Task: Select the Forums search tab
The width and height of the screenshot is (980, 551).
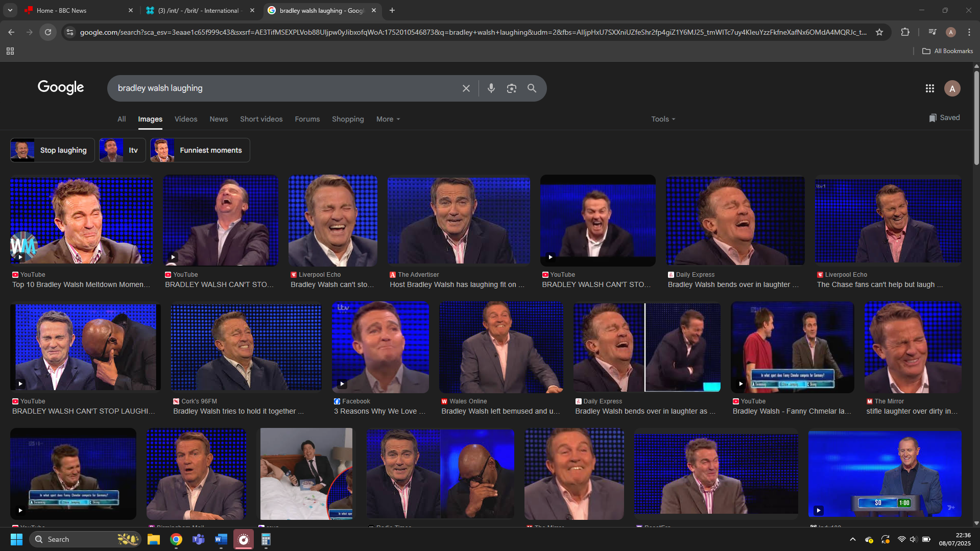Action: [x=307, y=119]
